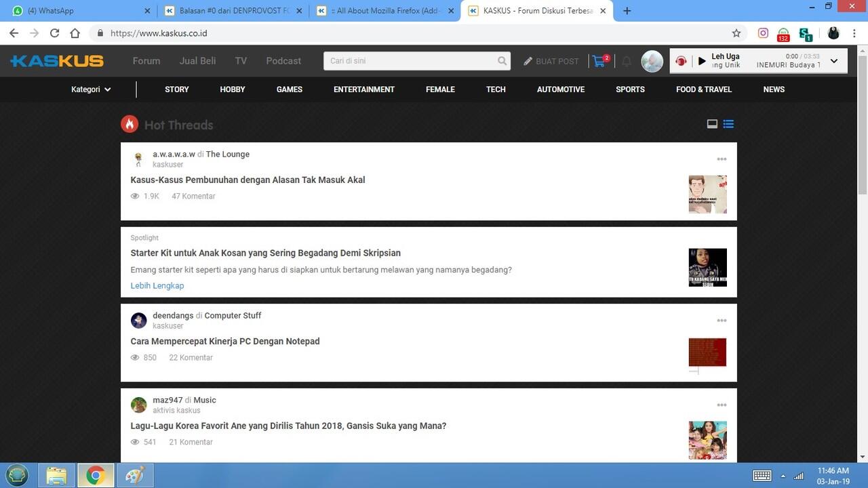Bookmark this page with star icon

[736, 33]
